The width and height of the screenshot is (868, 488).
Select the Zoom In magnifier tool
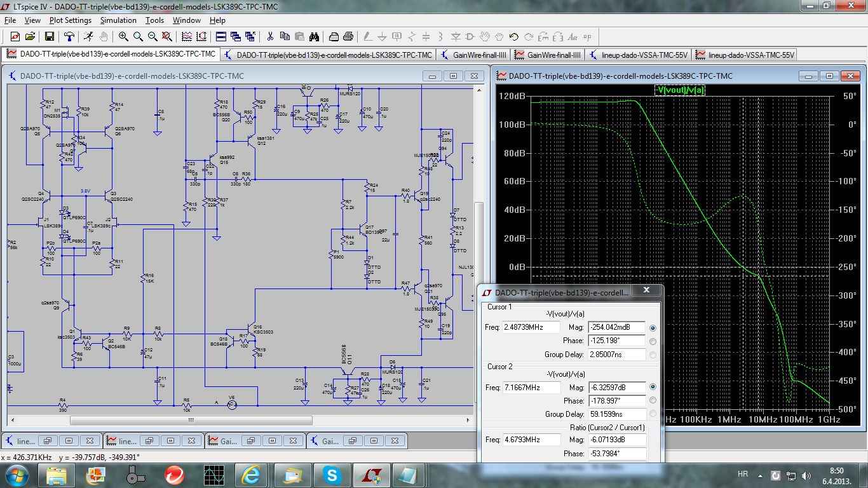click(x=123, y=36)
